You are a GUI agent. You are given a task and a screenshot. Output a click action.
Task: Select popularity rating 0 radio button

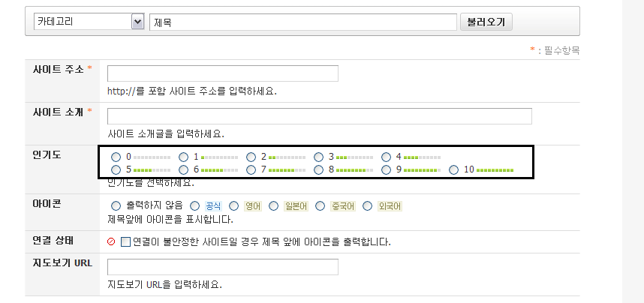click(x=116, y=157)
